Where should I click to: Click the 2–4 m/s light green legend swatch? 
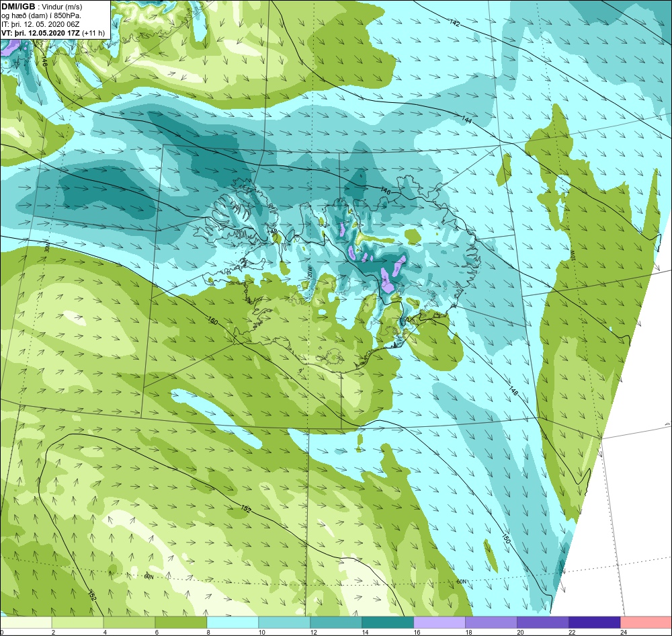[77, 623]
